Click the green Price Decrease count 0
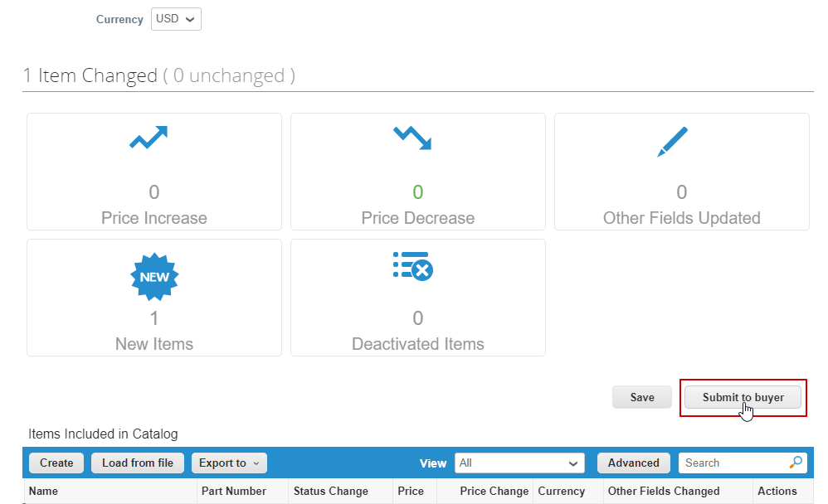 417,192
